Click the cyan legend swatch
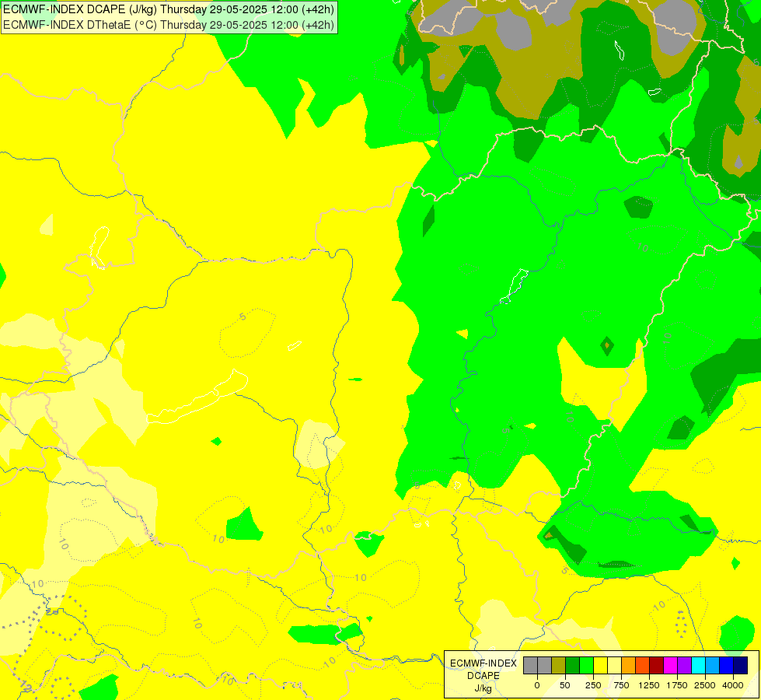This screenshot has height=700, width=761. pos(698,665)
